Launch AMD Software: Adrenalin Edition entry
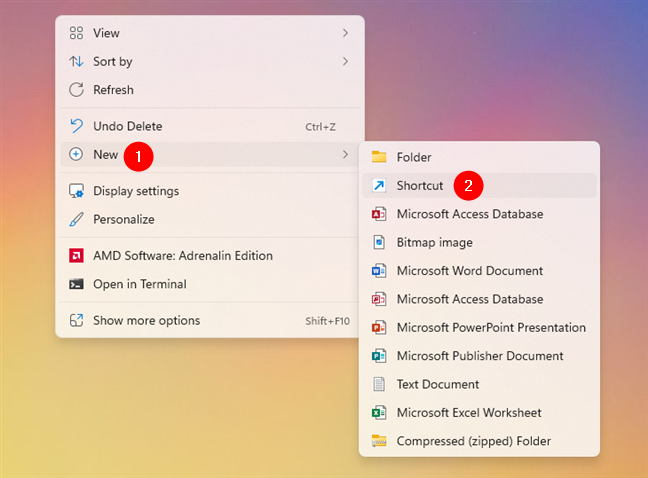Screen dimensions: 648x478 210,256
